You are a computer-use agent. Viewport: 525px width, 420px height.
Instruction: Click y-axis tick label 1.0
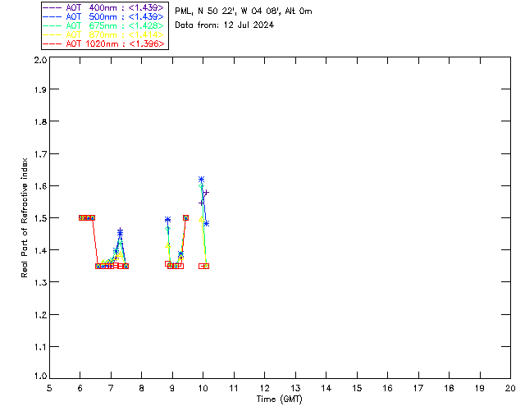coord(40,376)
